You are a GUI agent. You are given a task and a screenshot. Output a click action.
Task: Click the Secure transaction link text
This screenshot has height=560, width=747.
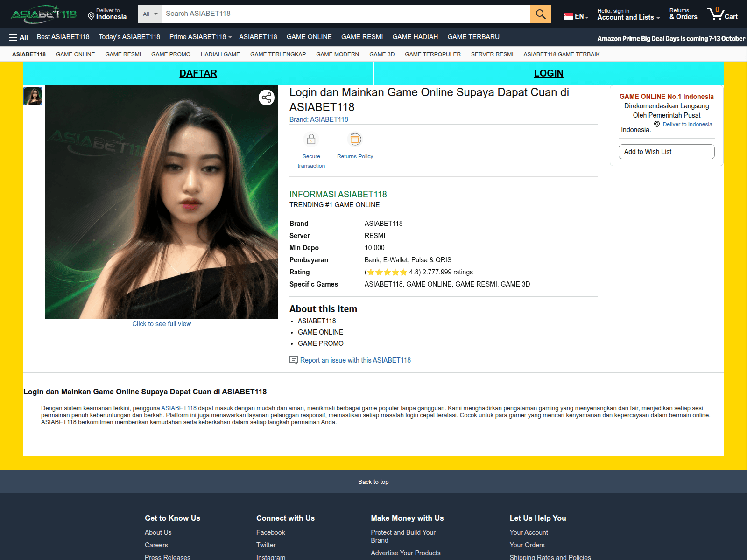[311, 161]
